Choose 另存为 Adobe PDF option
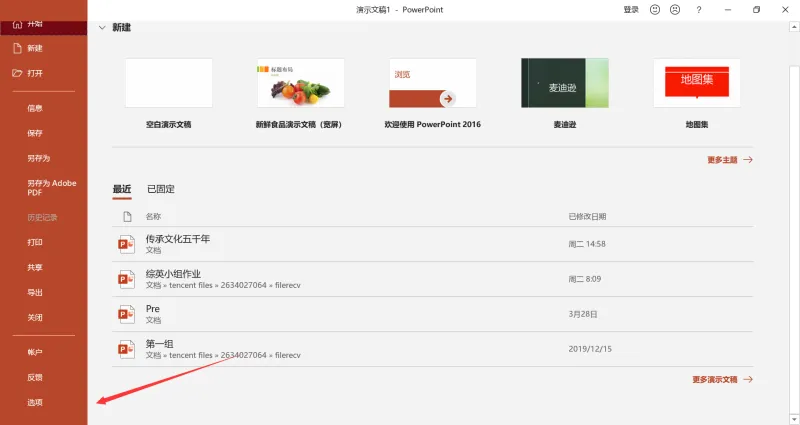The image size is (800, 425). point(52,188)
